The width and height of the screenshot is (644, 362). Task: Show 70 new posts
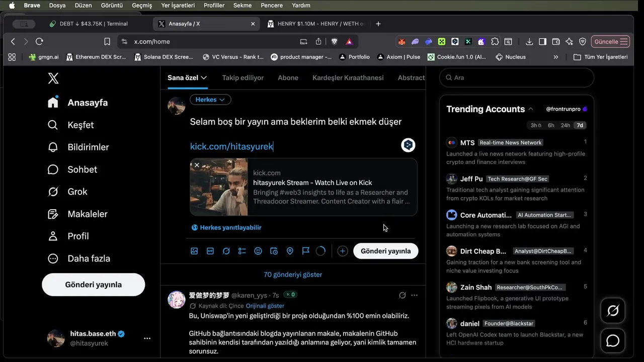293,275
